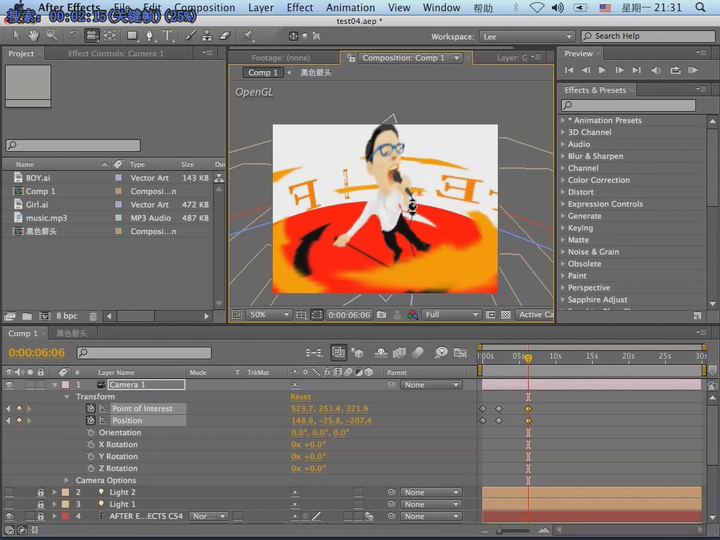The image size is (720, 540).
Task: Toggle lock on Light 1 layer
Action: click(40, 504)
